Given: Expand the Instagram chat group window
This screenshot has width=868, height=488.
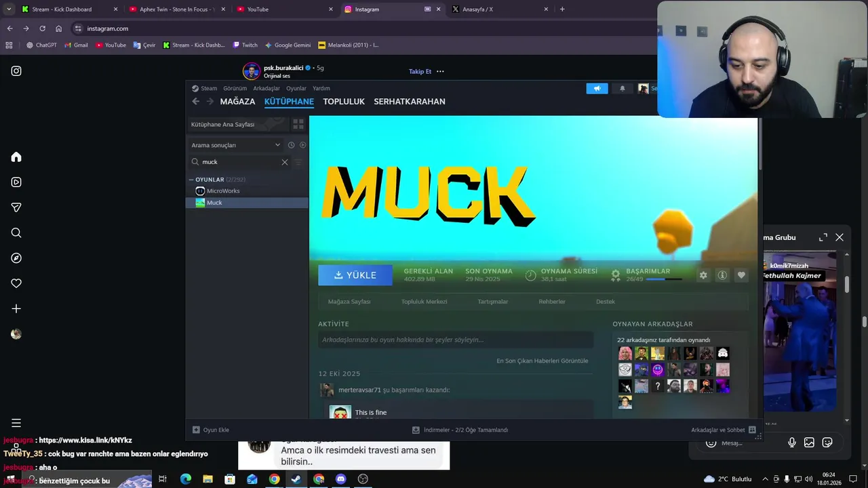Looking at the screenshot, I should click(823, 237).
